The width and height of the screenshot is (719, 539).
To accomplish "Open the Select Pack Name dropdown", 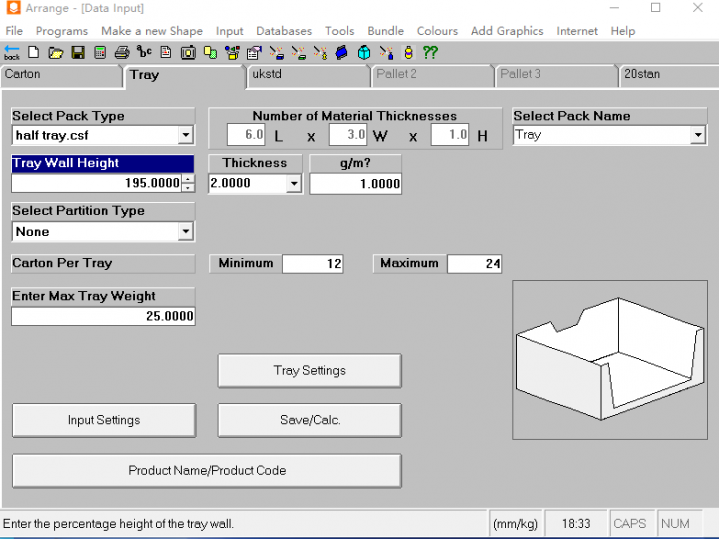I will [697, 135].
